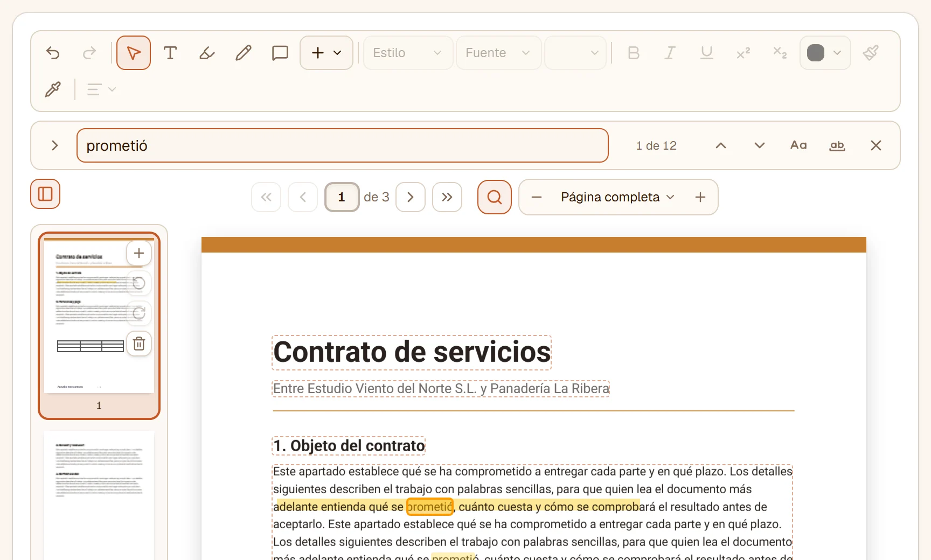Toggle the thumbnails sidebar panel
Viewport: 931px width, 560px height.
pos(45,194)
